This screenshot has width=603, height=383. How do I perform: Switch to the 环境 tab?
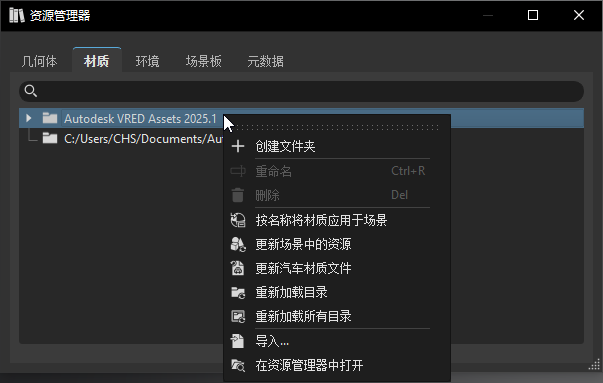point(147,61)
